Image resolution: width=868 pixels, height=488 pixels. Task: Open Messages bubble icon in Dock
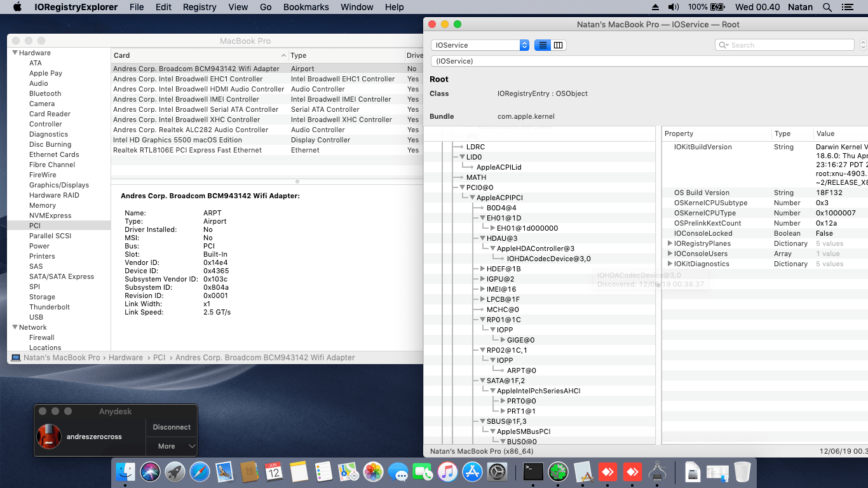[398, 471]
